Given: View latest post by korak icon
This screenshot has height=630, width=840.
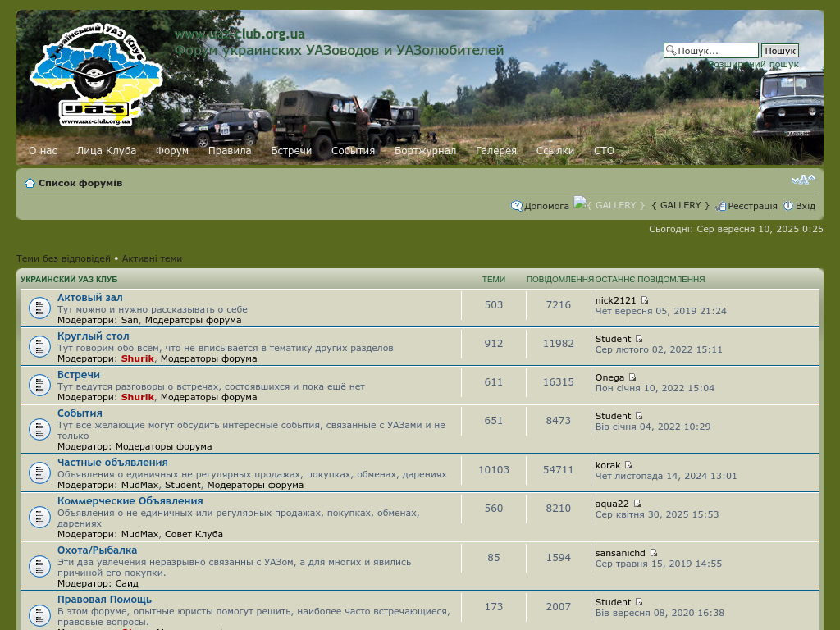Looking at the screenshot, I should 629,465.
